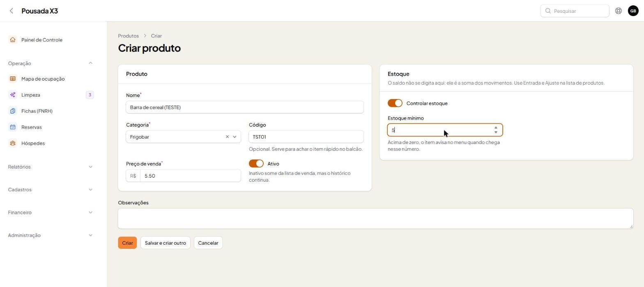Click the Observações text area
This screenshot has height=287, width=644.
click(x=375, y=218)
